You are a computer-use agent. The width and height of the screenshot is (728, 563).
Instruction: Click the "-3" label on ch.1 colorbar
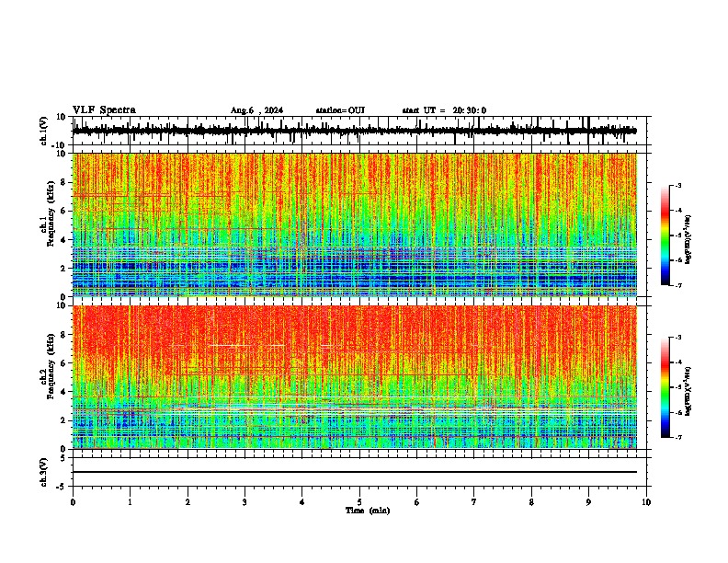pyautogui.click(x=678, y=186)
